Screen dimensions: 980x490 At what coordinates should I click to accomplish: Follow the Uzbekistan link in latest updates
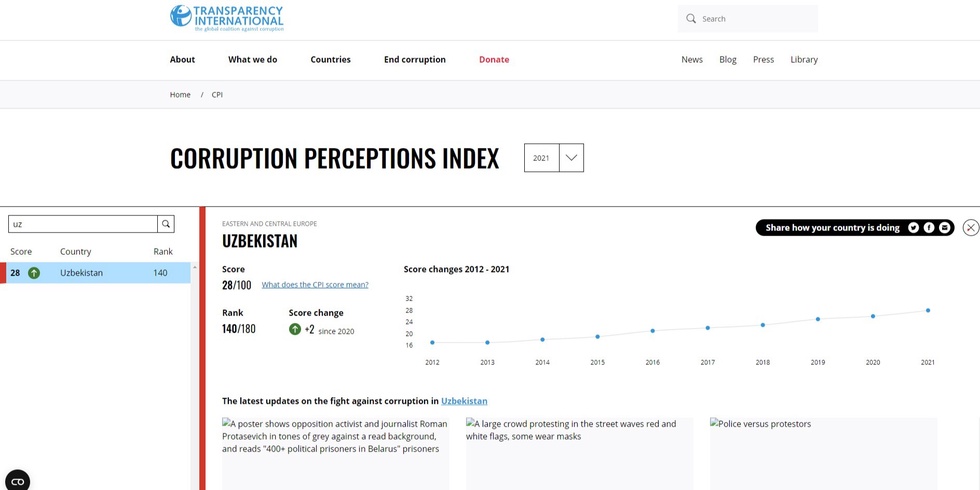(464, 401)
